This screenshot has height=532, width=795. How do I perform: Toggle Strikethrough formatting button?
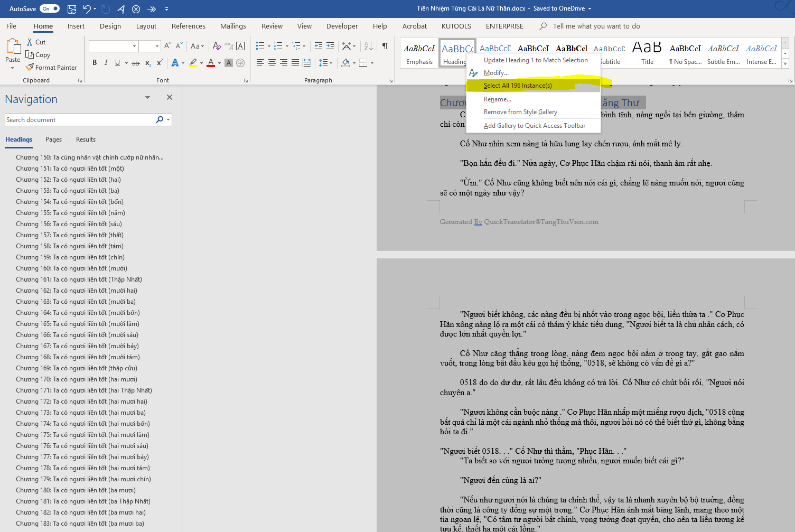point(136,63)
